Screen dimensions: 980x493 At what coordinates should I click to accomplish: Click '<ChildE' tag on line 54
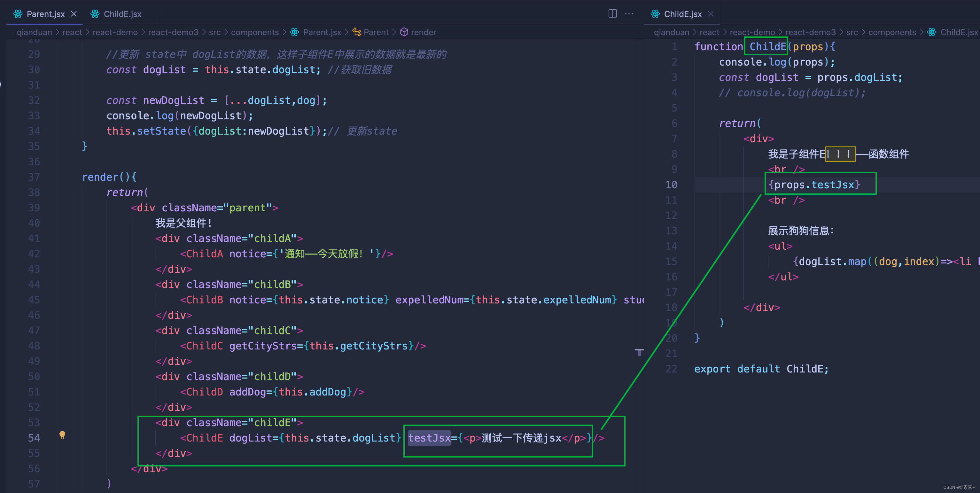pos(201,438)
